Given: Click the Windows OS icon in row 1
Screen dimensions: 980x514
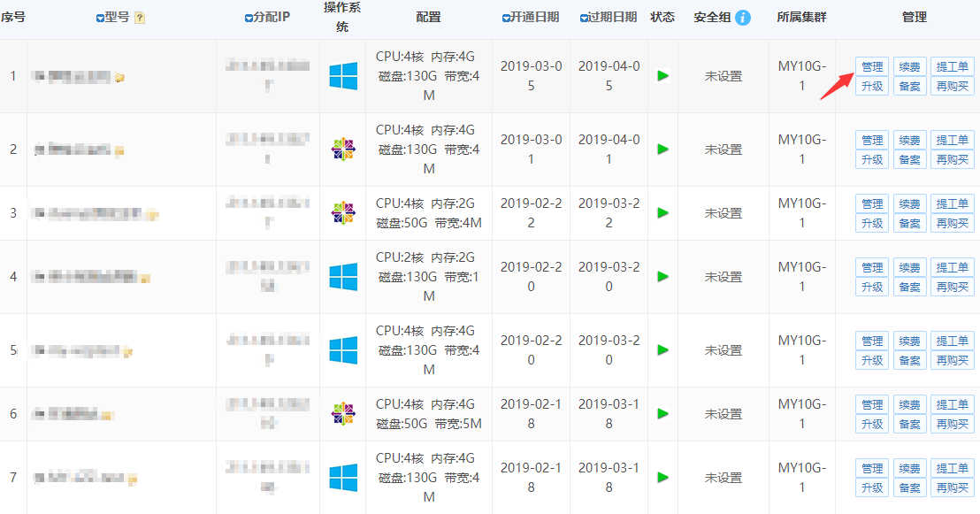Looking at the screenshot, I should pyautogui.click(x=343, y=76).
